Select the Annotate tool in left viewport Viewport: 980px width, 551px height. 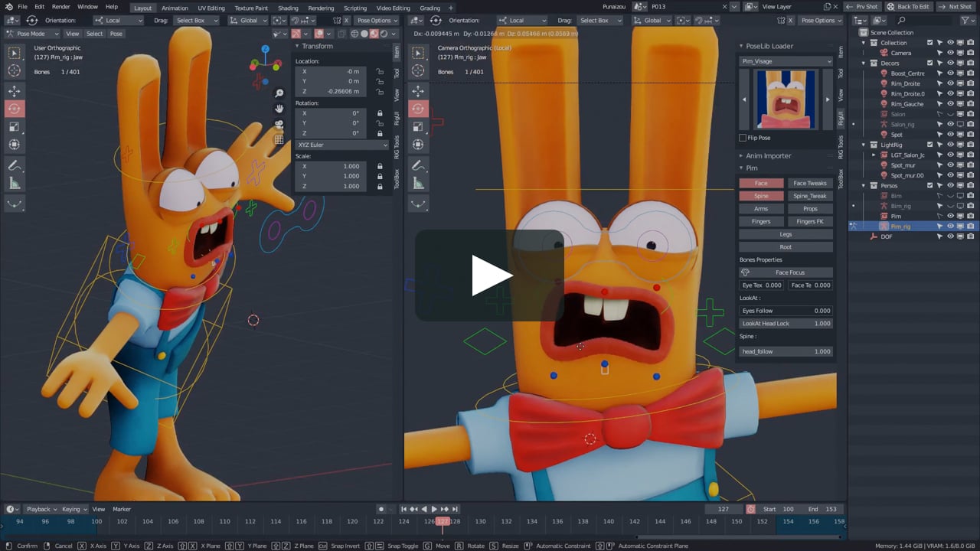click(x=15, y=165)
